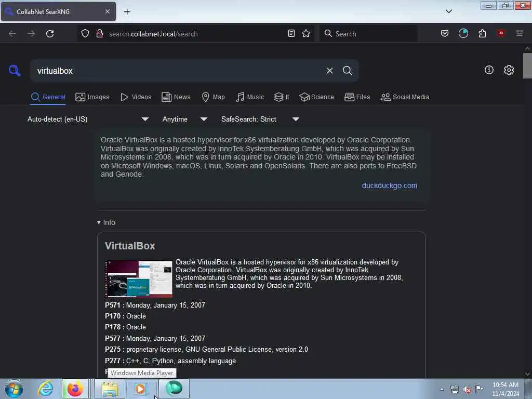The image size is (532, 399).
Task: Open language Auto-detect dropdown
Action: 88,119
